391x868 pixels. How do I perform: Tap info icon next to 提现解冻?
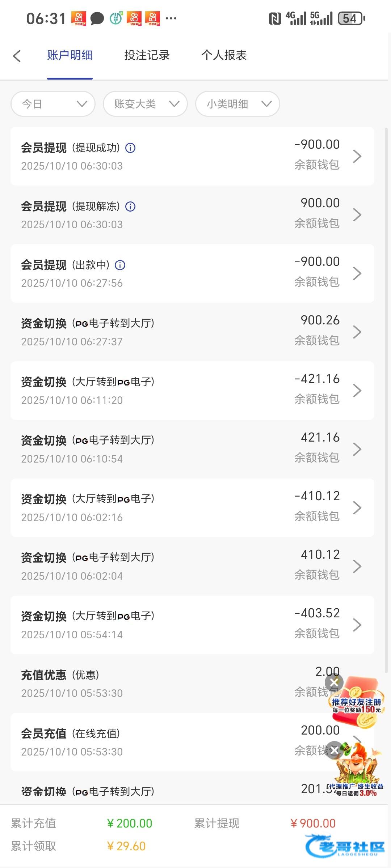coord(130,207)
